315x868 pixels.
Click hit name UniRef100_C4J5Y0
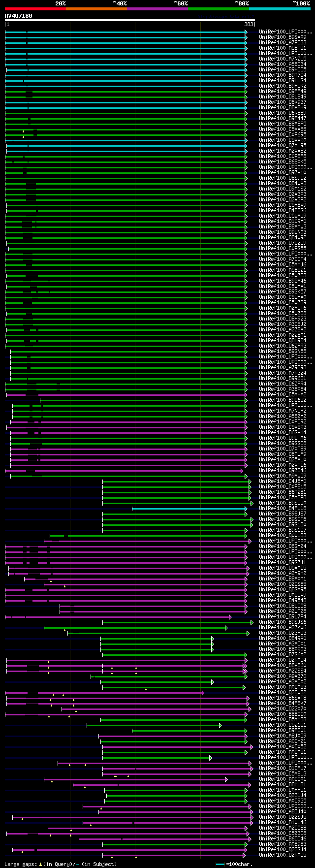(x=283, y=481)
